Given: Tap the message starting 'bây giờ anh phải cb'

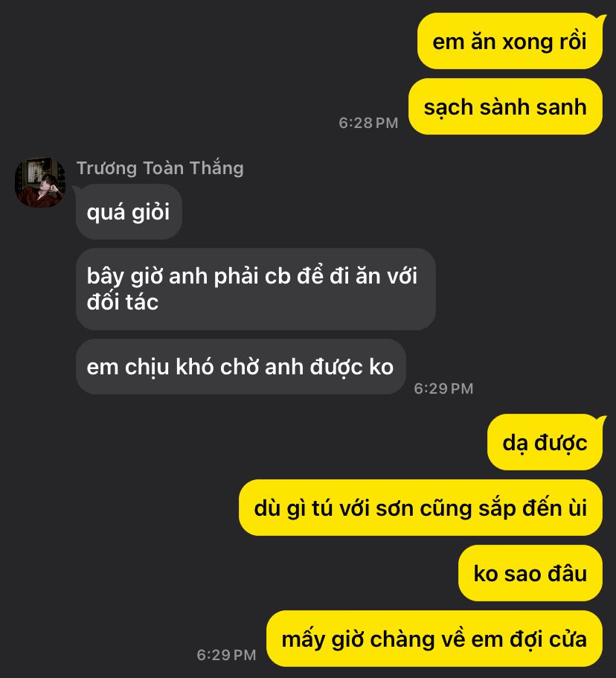Looking at the screenshot, I should click(255, 289).
